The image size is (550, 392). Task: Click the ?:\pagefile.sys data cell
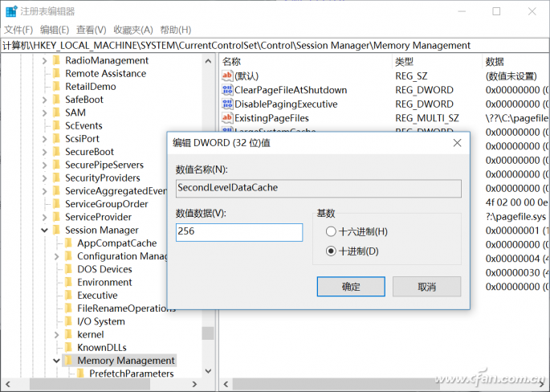click(x=515, y=217)
